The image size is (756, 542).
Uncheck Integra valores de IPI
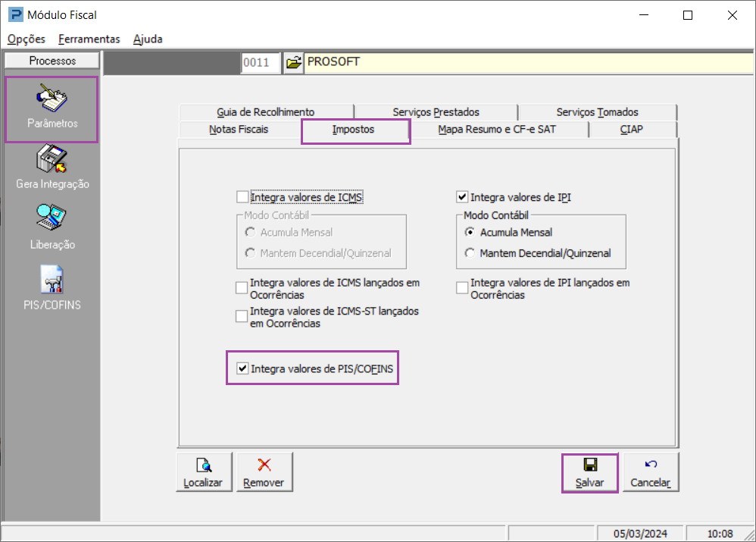click(x=462, y=197)
